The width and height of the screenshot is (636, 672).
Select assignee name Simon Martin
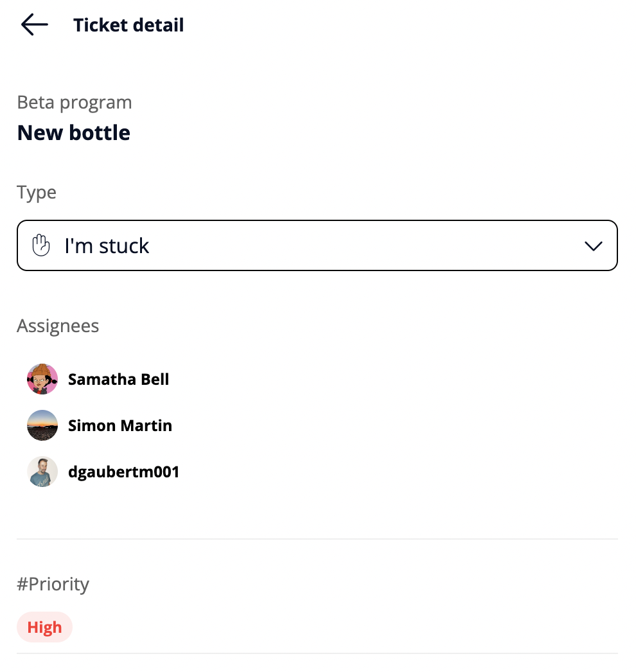point(120,425)
